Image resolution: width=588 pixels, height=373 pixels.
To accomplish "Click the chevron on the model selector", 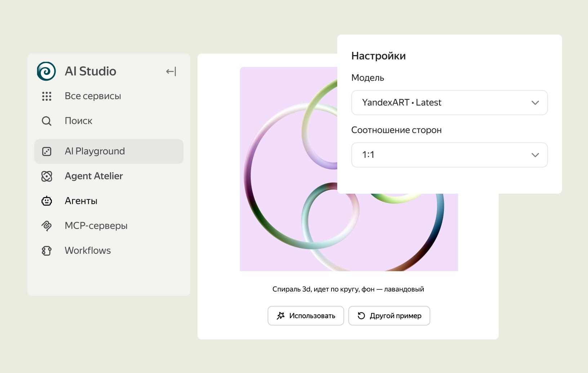I will point(535,103).
